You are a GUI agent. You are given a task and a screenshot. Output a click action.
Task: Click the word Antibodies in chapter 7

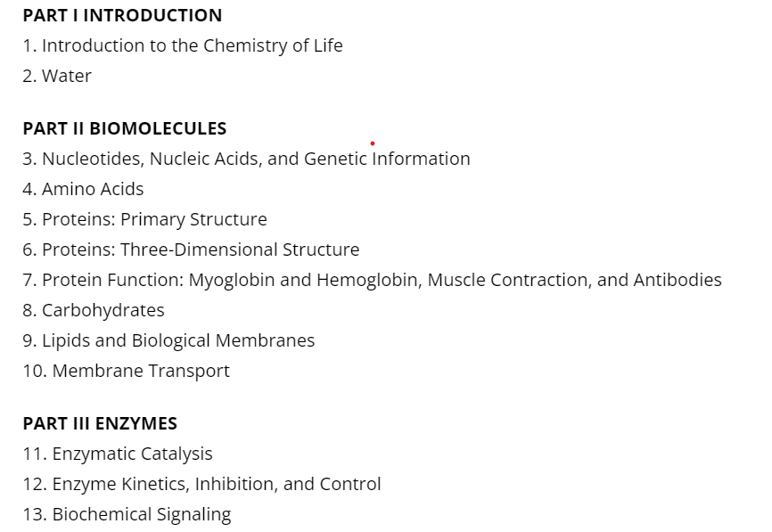(x=678, y=280)
